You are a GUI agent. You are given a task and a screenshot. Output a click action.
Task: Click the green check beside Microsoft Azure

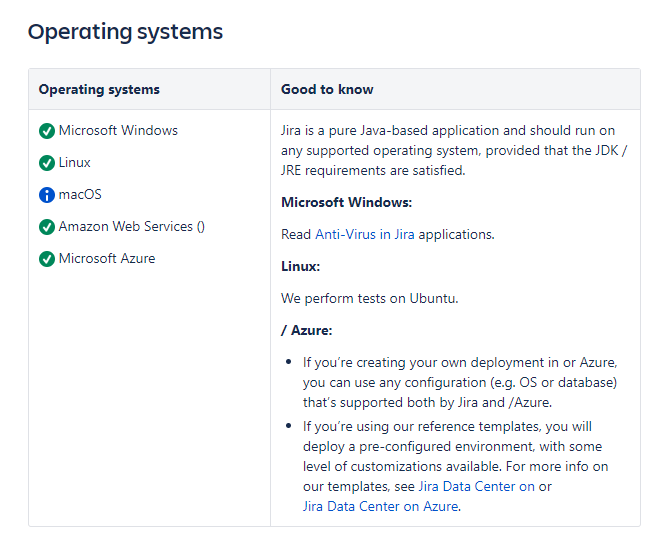tap(47, 259)
